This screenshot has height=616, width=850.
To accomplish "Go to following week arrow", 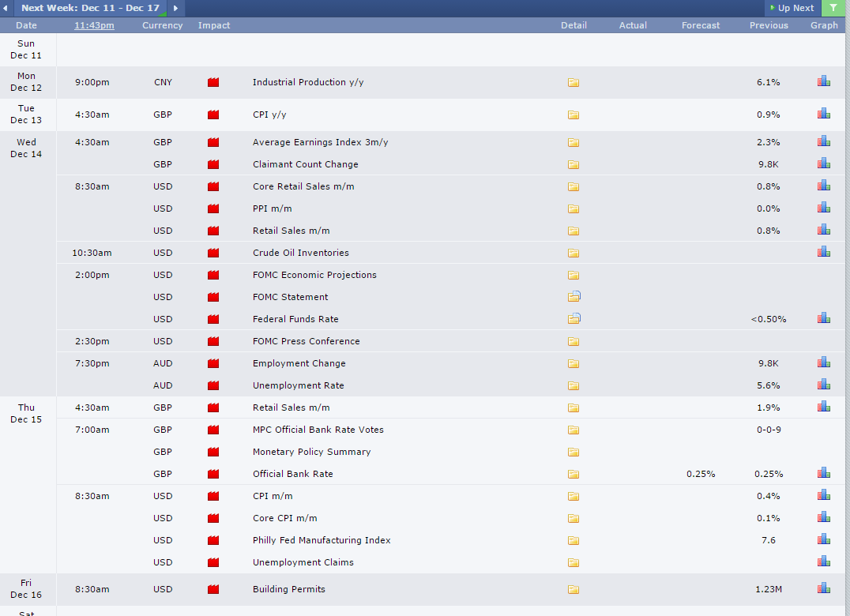I will (175, 8).
